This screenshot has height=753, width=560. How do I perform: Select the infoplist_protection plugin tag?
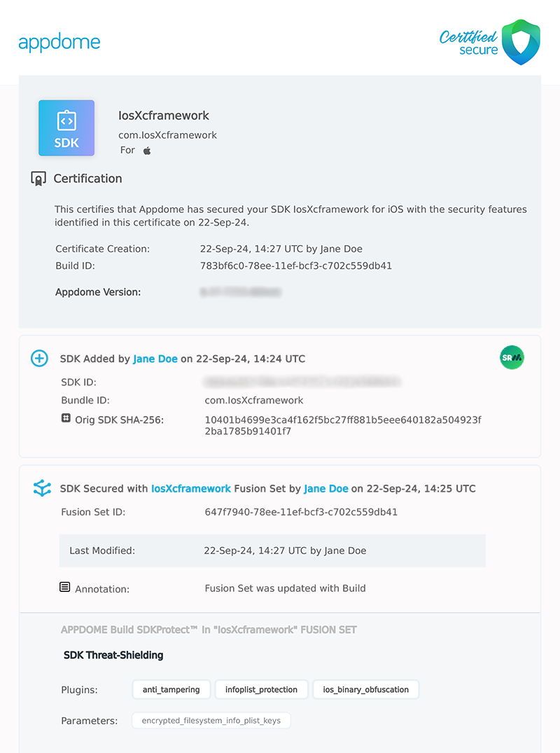pyautogui.click(x=261, y=689)
